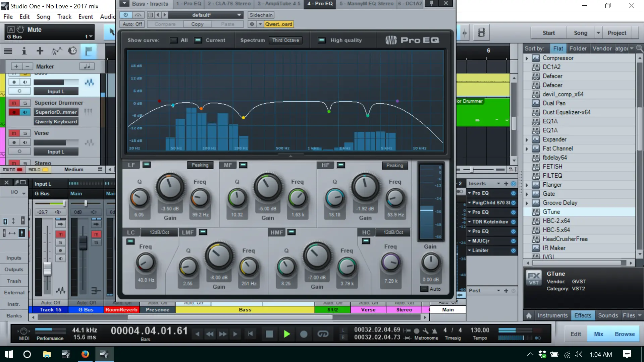Viewport: 644px width, 362px height.
Task: Bypass the Pro EQ plugin power button
Action: (x=125, y=15)
